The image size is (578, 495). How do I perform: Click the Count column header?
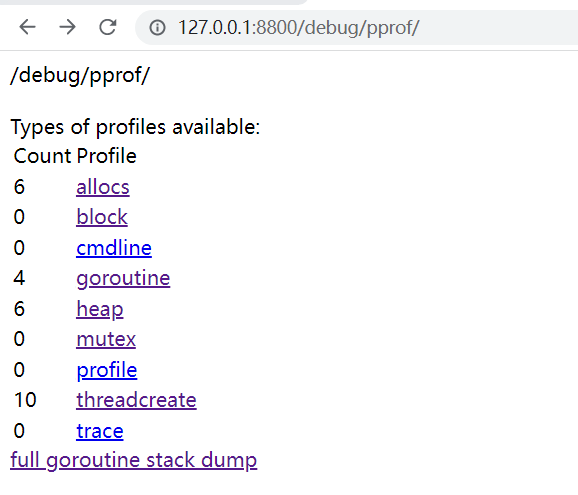pos(42,156)
